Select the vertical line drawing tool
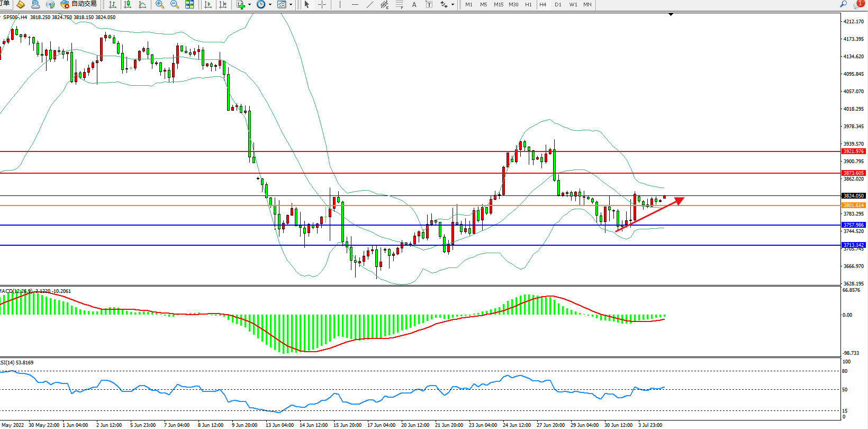This screenshot has width=868, height=429. 340,5
